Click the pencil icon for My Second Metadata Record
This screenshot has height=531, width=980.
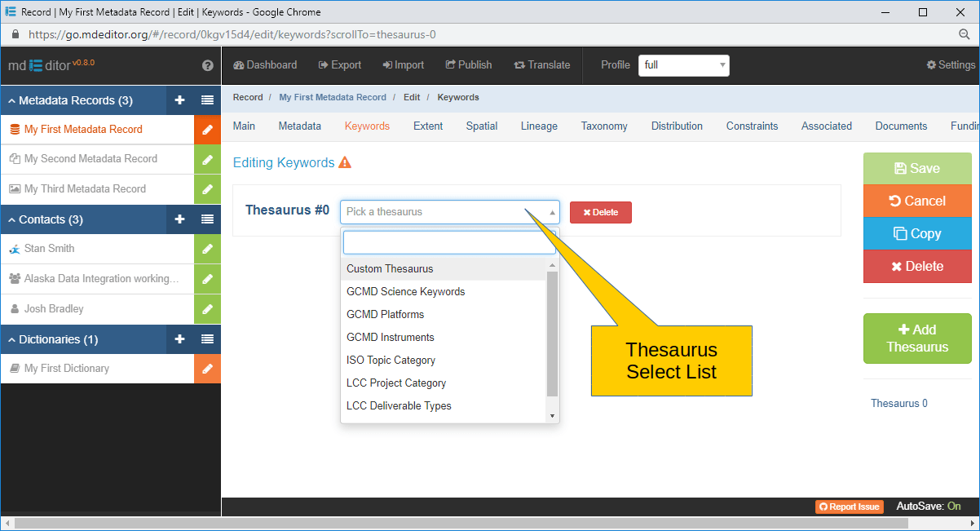click(206, 159)
